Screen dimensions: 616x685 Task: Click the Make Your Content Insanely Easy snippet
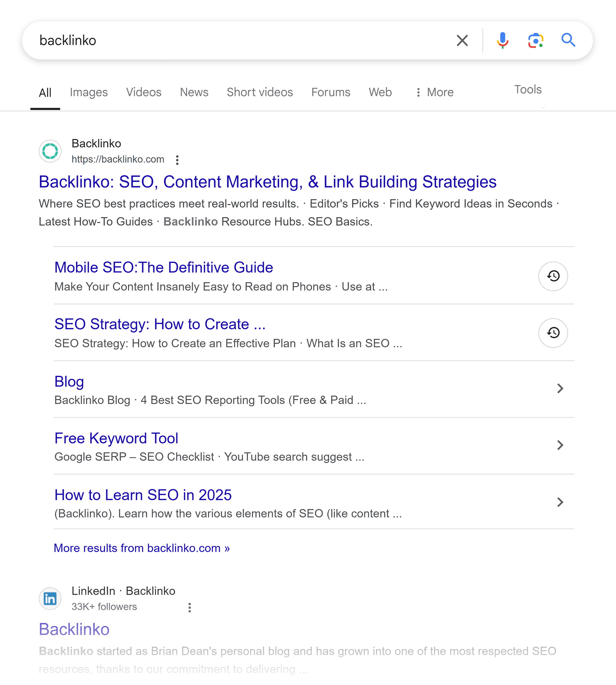(x=221, y=287)
